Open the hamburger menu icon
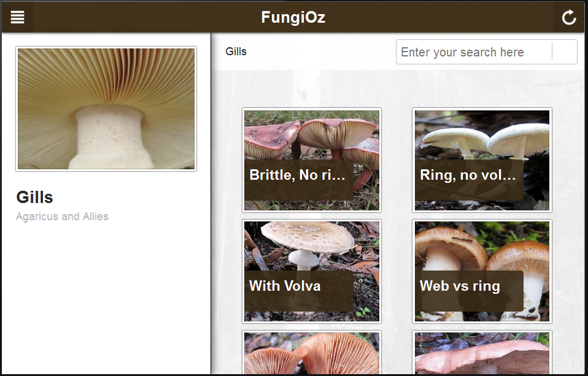Viewport: 588px width, 376px height. pos(17,17)
